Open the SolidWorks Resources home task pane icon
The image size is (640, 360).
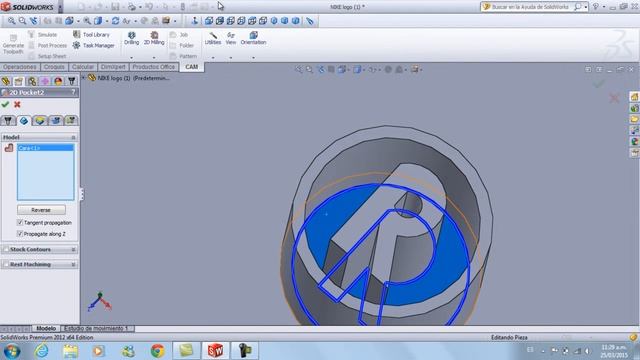pos(634,97)
